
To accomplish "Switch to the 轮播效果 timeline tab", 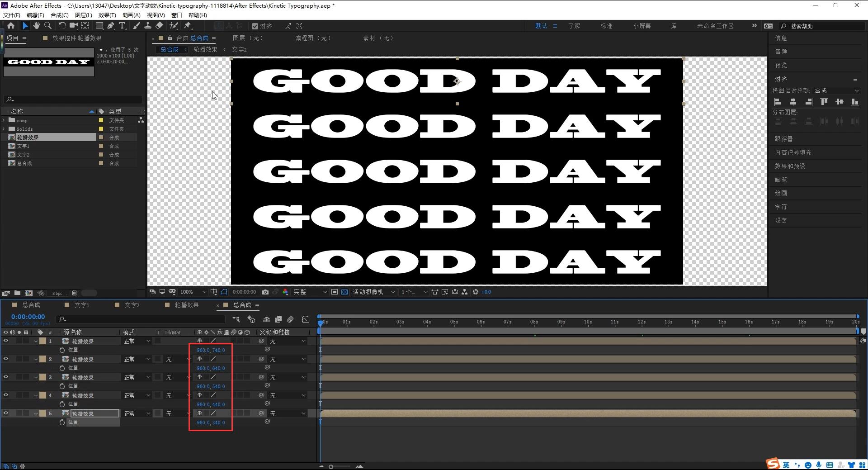I will click(x=187, y=305).
